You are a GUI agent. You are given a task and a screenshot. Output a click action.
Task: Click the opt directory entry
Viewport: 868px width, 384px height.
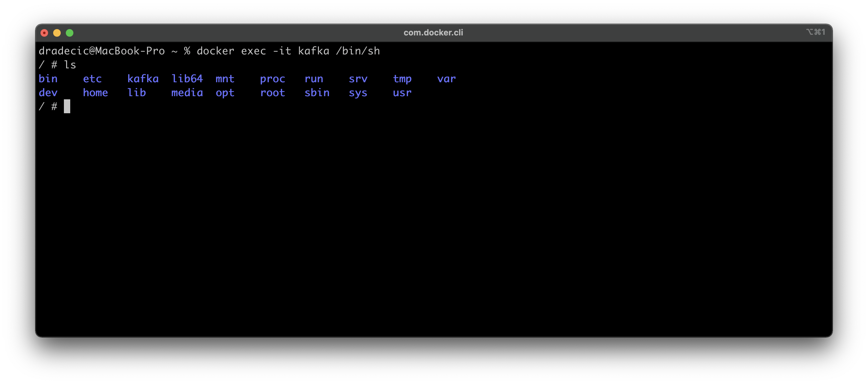[x=225, y=93]
